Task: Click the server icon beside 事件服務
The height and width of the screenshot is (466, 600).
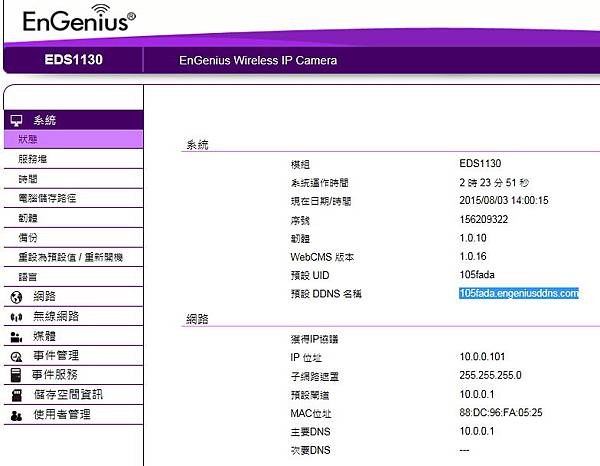Action: [16, 375]
